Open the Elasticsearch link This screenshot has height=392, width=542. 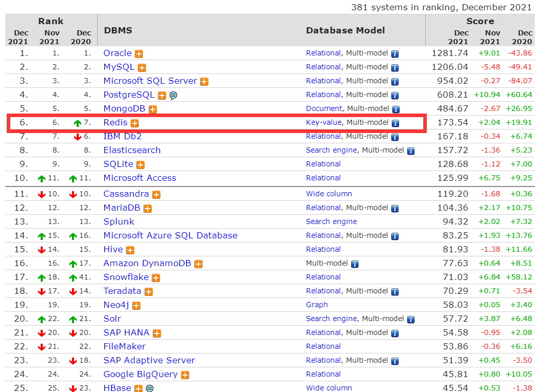pos(132,150)
